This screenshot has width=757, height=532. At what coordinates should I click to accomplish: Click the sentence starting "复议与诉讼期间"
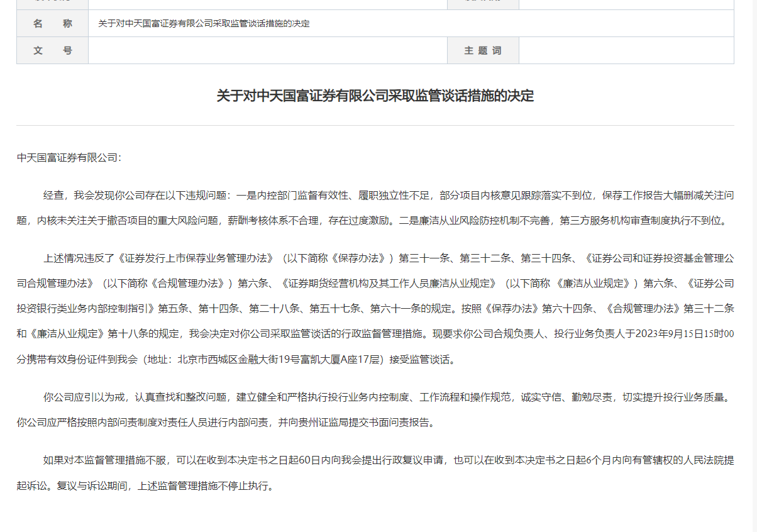click(x=165, y=486)
